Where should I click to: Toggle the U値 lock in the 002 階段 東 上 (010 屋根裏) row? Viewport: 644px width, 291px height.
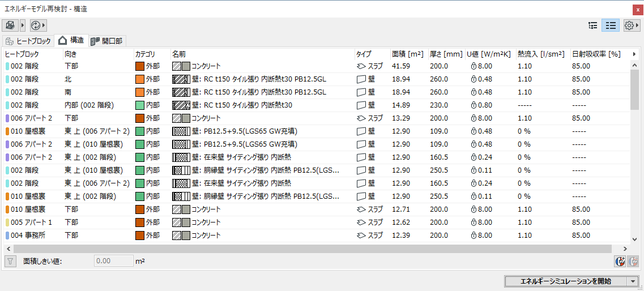(473, 170)
